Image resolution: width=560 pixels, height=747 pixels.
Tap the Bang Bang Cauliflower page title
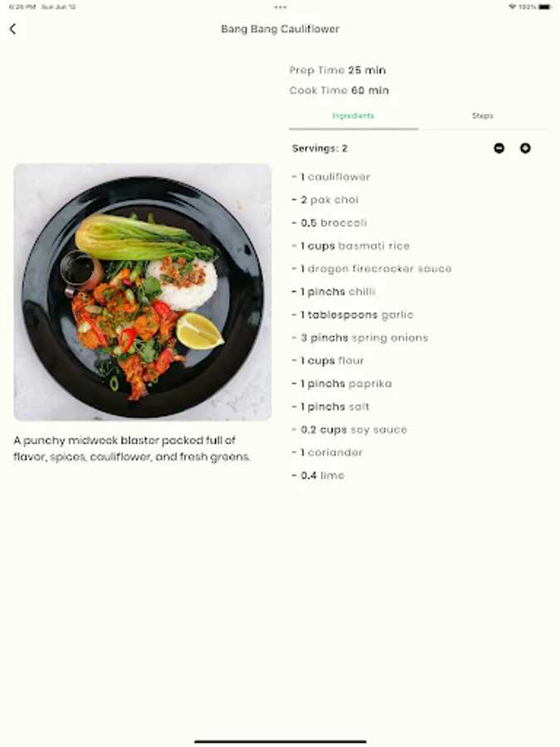point(280,29)
